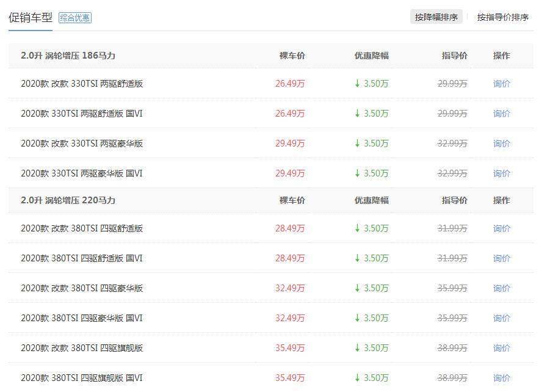Open the 促销车型 tab

coord(31,17)
